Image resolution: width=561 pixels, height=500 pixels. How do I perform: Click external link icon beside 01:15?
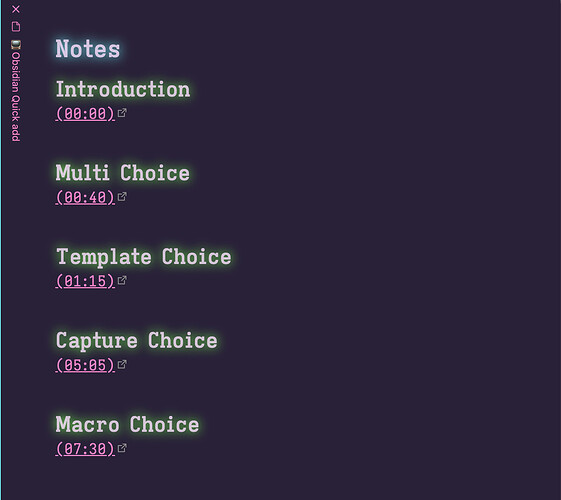[x=122, y=280]
